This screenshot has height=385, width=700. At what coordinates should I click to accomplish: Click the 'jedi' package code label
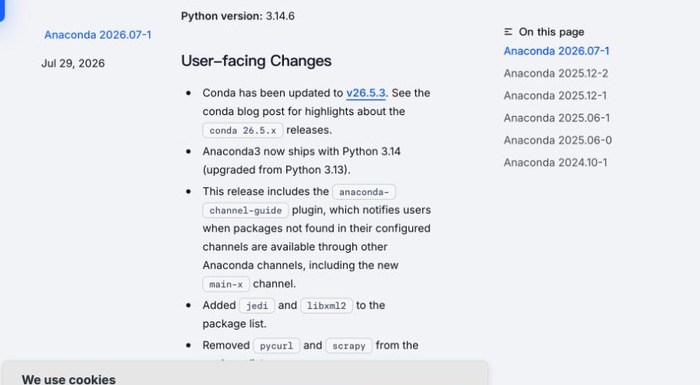click(257, 305)
